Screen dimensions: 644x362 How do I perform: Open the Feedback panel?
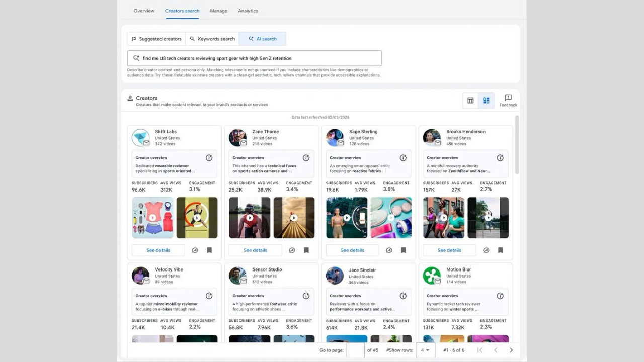point(508,100)
